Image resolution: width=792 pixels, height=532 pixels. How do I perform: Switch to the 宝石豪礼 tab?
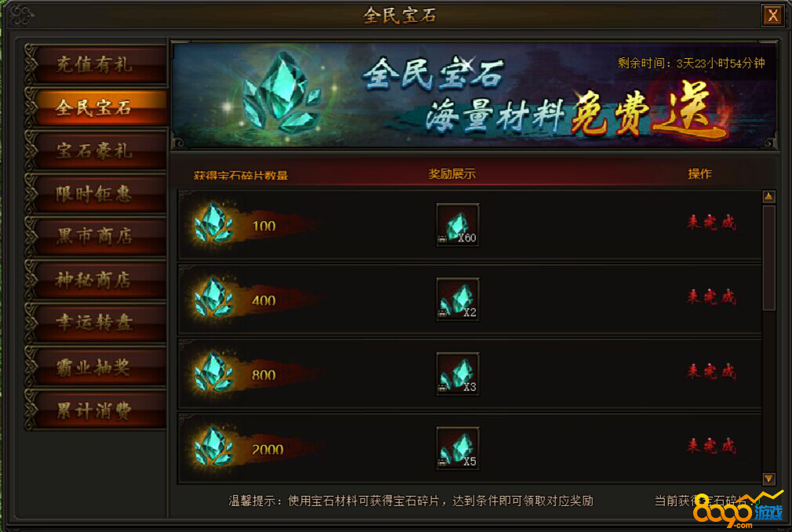pos(96,150)
